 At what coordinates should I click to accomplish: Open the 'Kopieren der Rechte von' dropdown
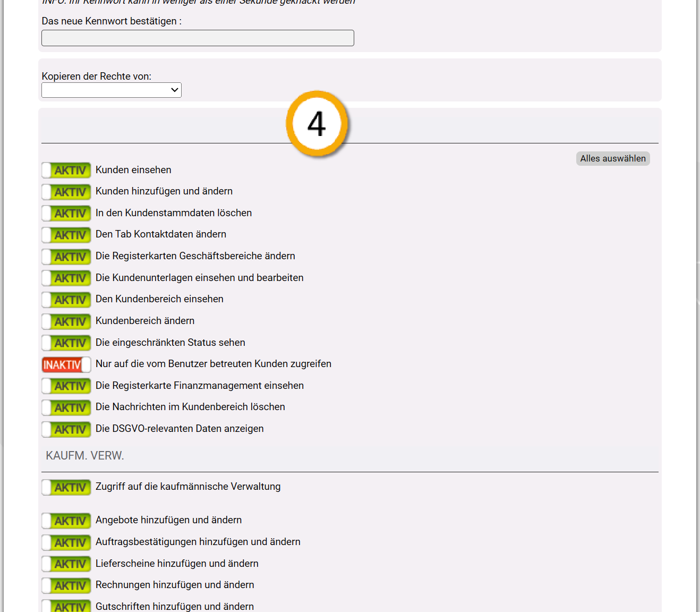(112, 90)
